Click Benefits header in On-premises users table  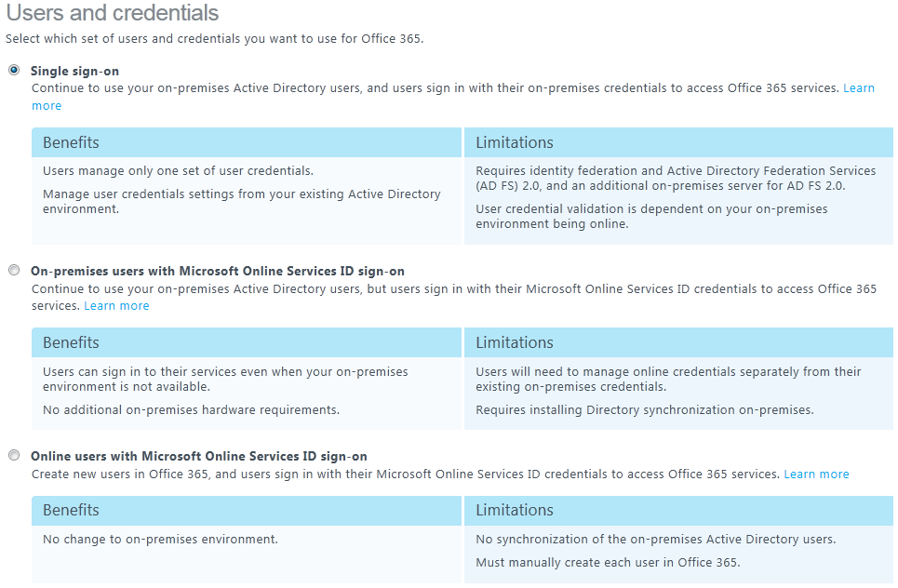point(71,342)
